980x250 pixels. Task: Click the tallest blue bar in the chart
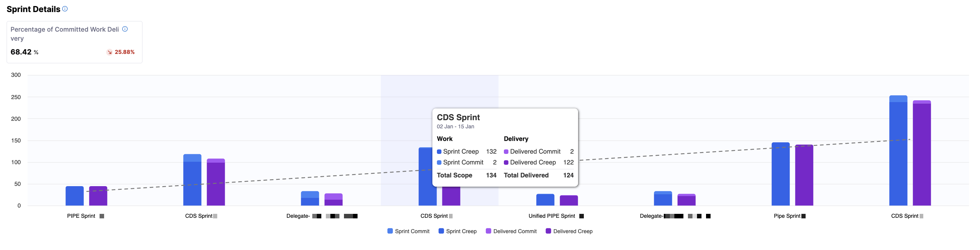coord(898,152)
